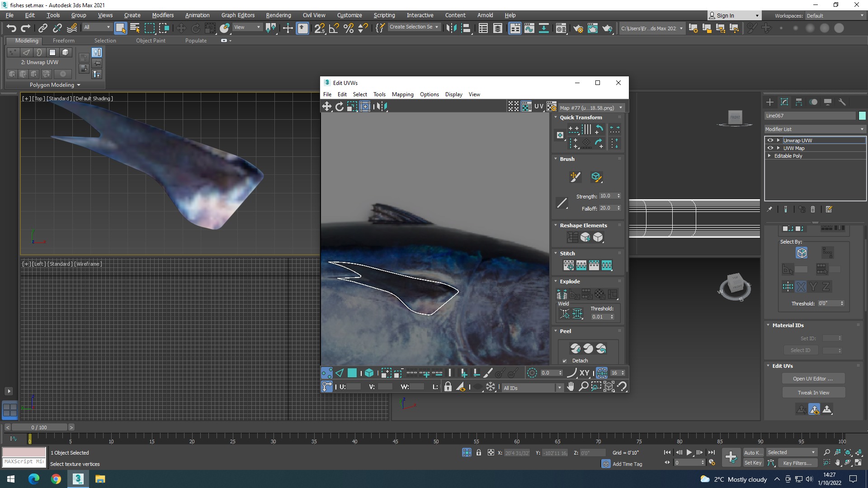This screenshot has height=488, width=868.
Task: Open Google Chrome from the taskbar
Action: pyautogui.click(x=56, y=479)
